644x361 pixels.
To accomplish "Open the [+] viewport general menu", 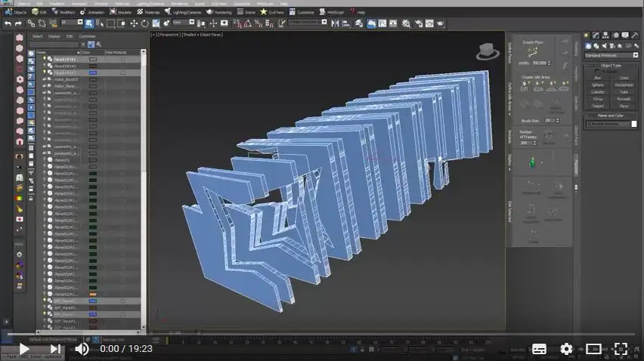I will [x=153, y=35].
